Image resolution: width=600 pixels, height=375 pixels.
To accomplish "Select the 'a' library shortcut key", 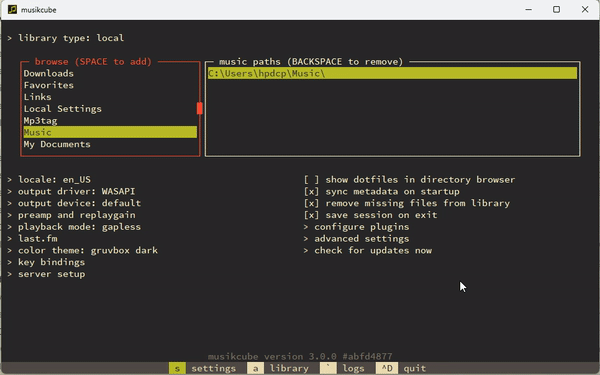I will coord(255,368).
